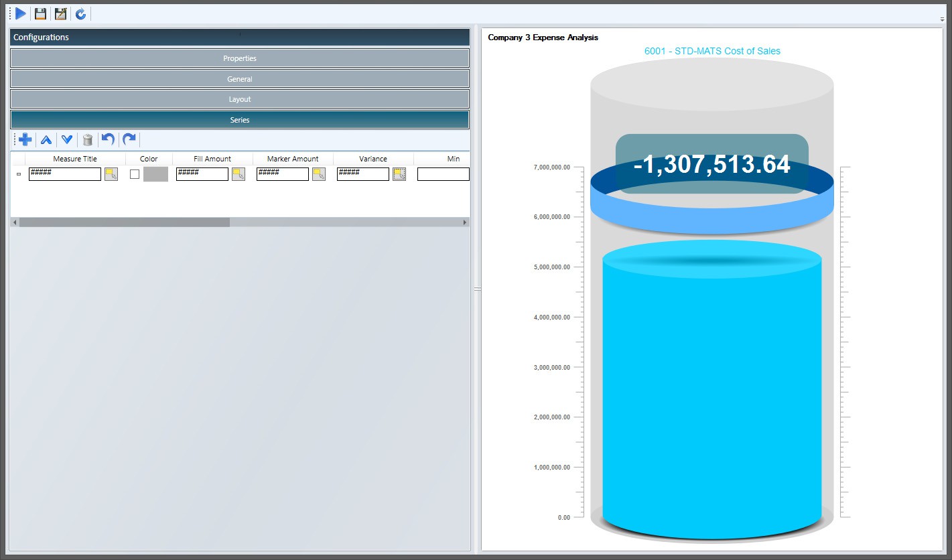Click the Refresh circular arrow icon

pos(80,13)
